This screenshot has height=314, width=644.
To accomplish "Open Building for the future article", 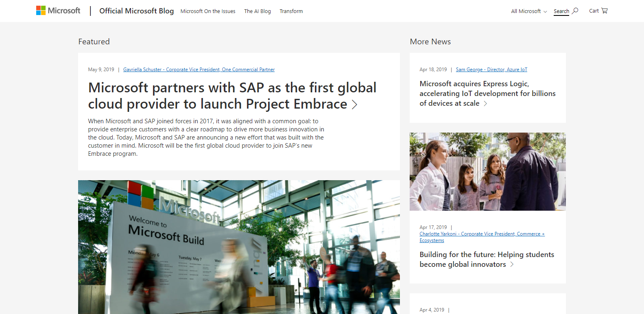I will coord(487,259).
